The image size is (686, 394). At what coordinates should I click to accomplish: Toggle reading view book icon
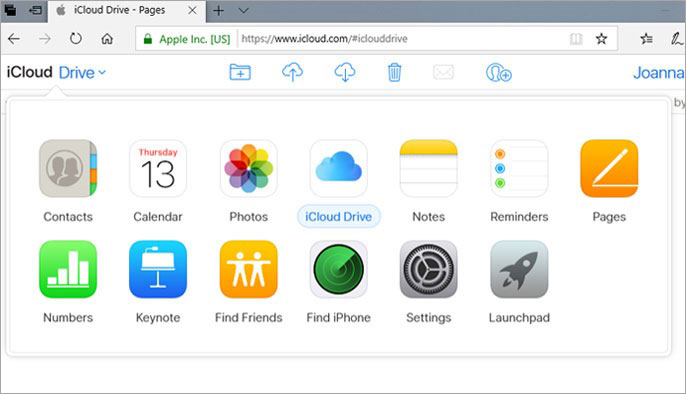tap(576, 39)
